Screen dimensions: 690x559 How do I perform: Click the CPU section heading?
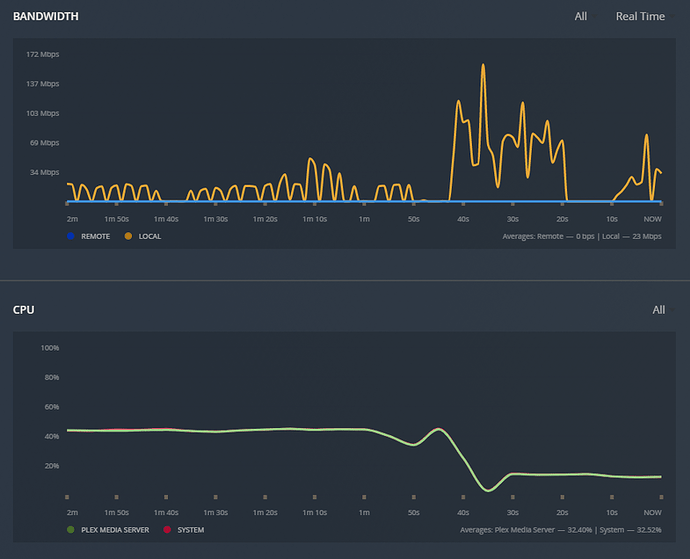pos(23,310)
